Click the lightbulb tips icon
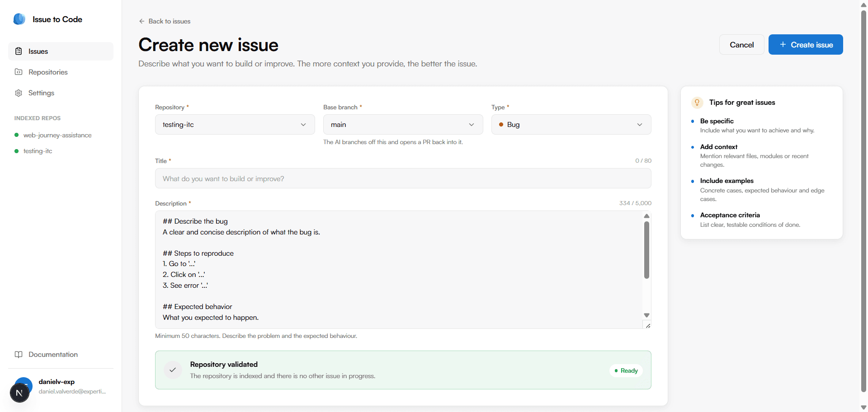 pos(697,103)
